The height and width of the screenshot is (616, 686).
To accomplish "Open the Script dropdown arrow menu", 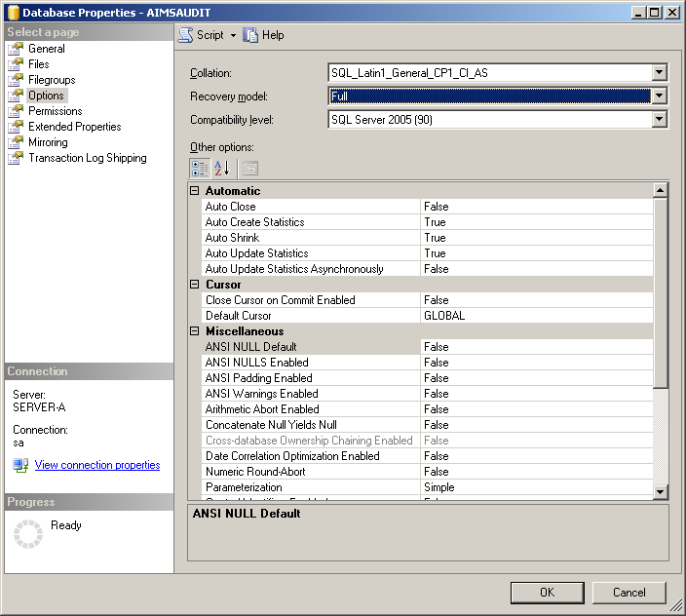I will (234, 35).
